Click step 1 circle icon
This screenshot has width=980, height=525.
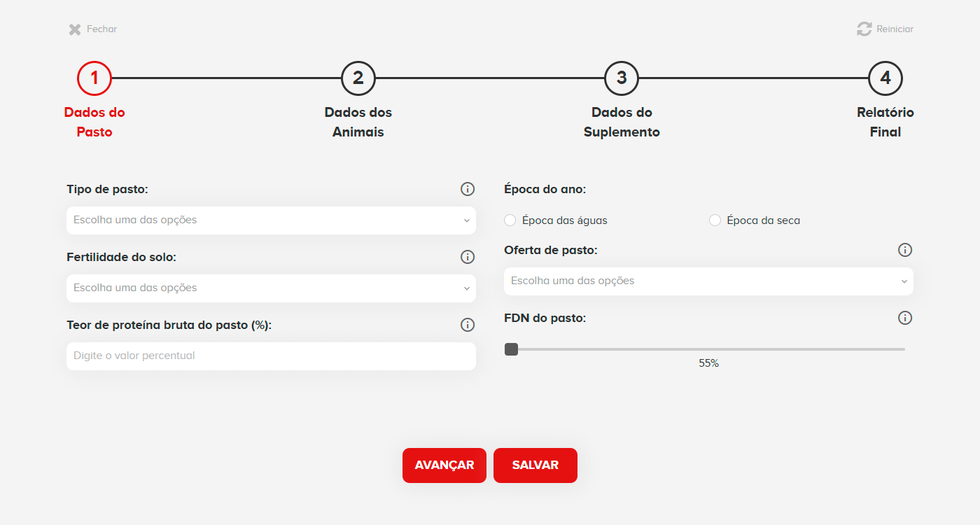94,78
